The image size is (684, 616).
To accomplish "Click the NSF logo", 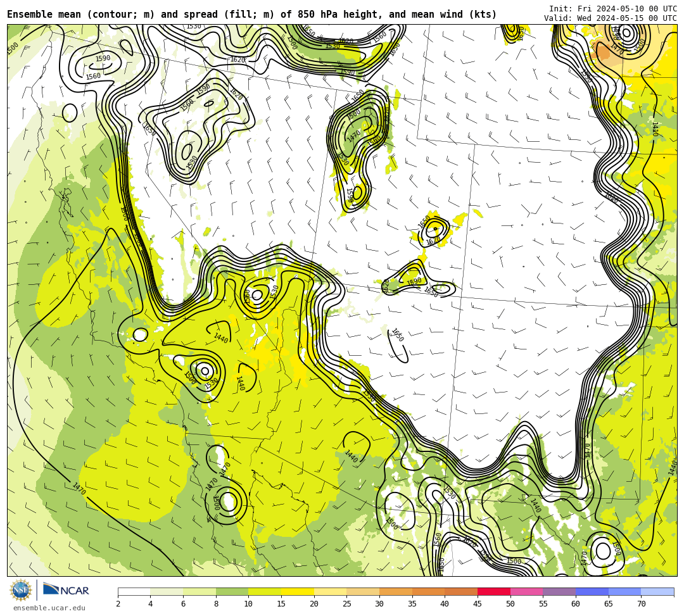I will (21, 590).
